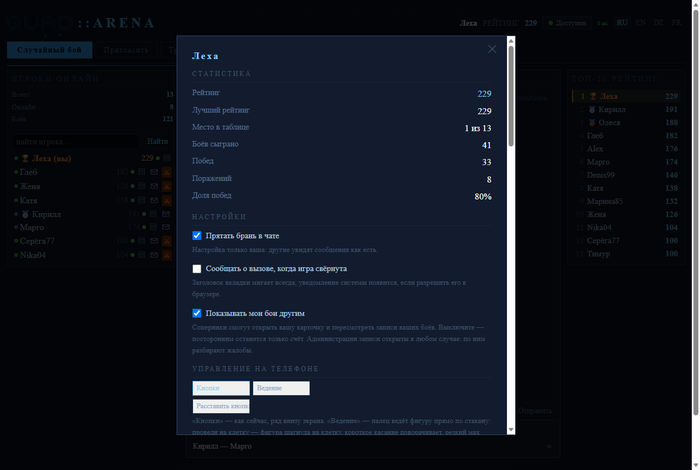This screenshot has width=700, height=470.
Task: Send message envelope icon for Катя
Action: [x=154, y=200]
